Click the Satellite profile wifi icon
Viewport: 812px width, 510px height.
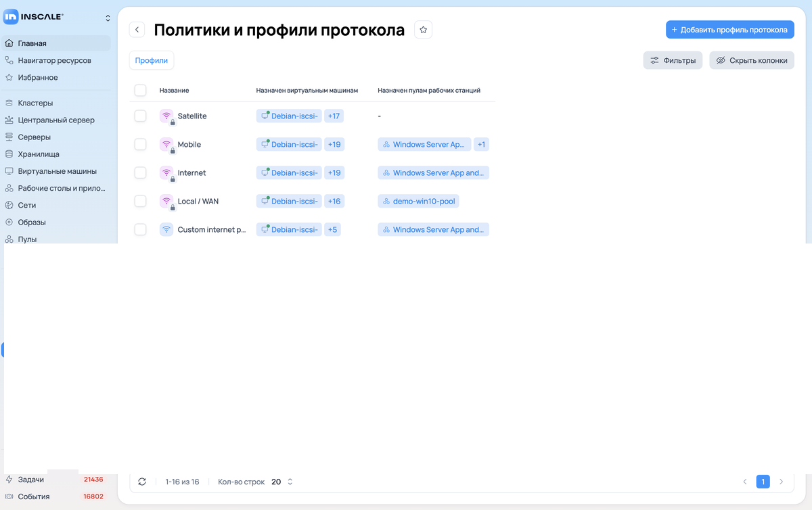pyautogui.click(x=166, y=116)
